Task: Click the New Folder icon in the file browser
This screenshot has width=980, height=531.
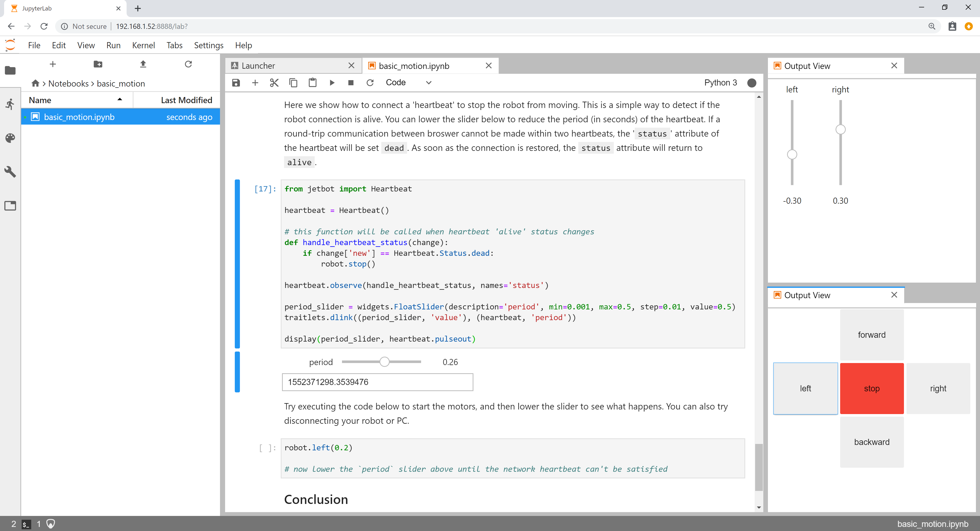Action: pyautogui.click(x=98, y=64)
